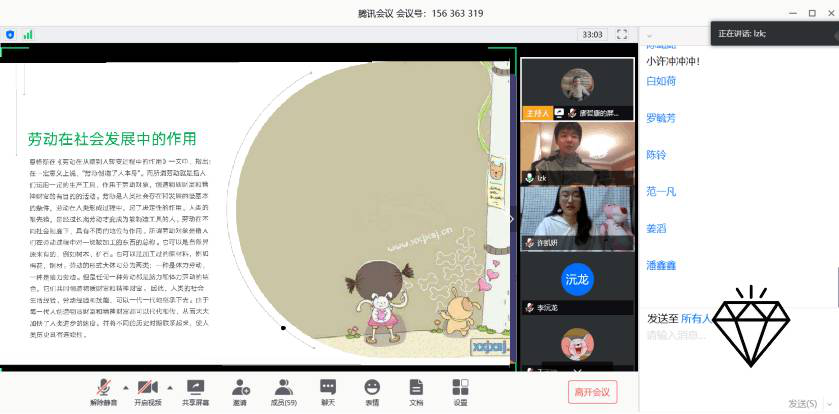The image size is (839, 414).
Task: Select lzk's video thumbnail
Action: pos(576,154)
